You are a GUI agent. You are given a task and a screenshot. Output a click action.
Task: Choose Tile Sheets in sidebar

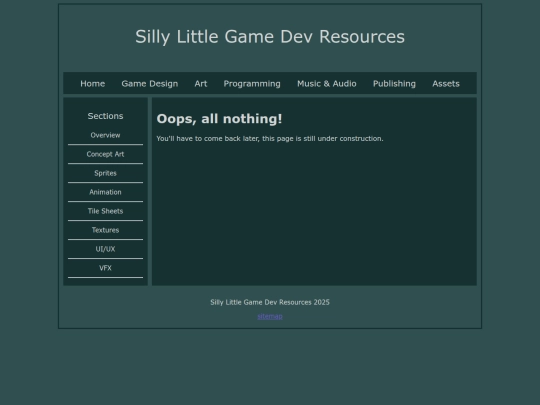click(x=105, y=211)
